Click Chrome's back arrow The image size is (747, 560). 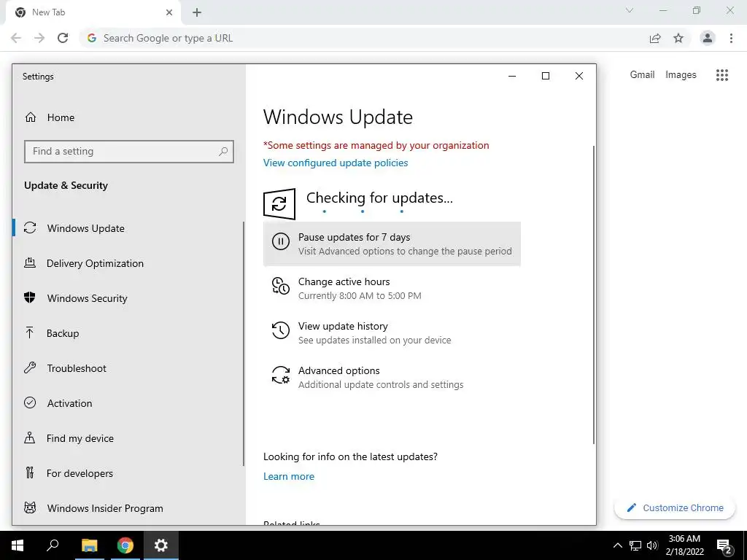[16, 38]
